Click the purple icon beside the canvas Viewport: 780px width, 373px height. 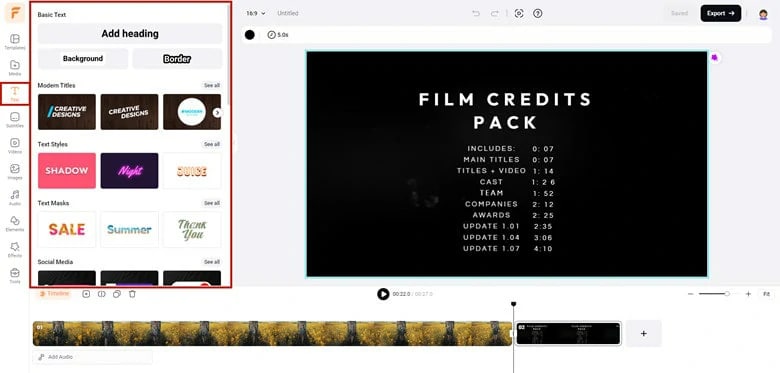[714, 58]
